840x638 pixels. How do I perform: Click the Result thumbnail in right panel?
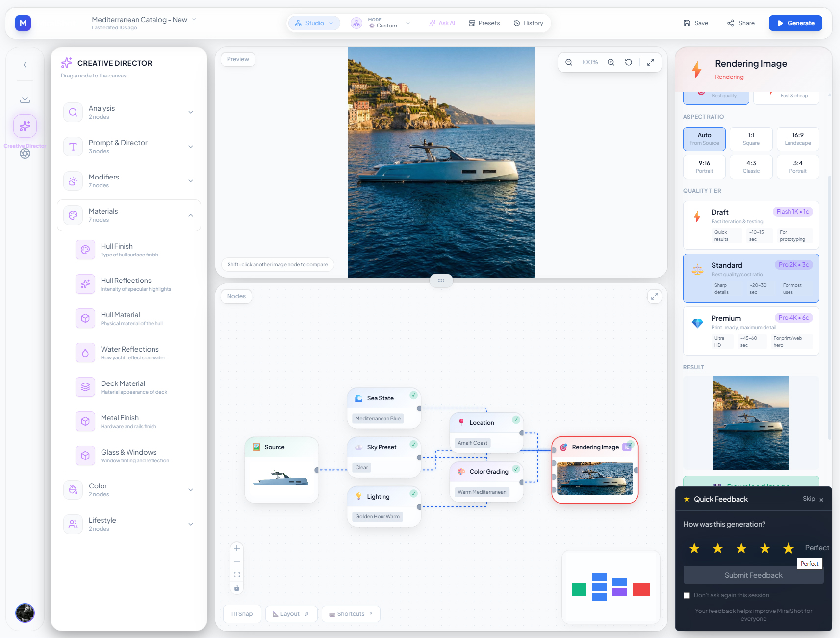[750, 422]
